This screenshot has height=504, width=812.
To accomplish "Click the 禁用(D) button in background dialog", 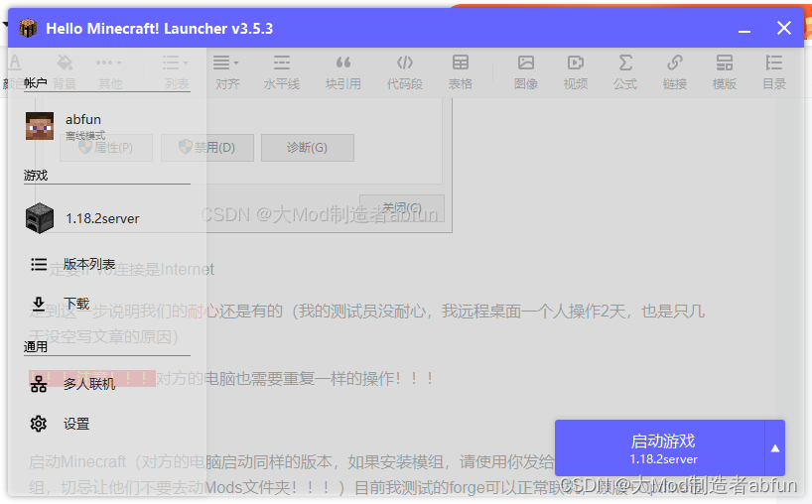I will [x=207, y=148].
